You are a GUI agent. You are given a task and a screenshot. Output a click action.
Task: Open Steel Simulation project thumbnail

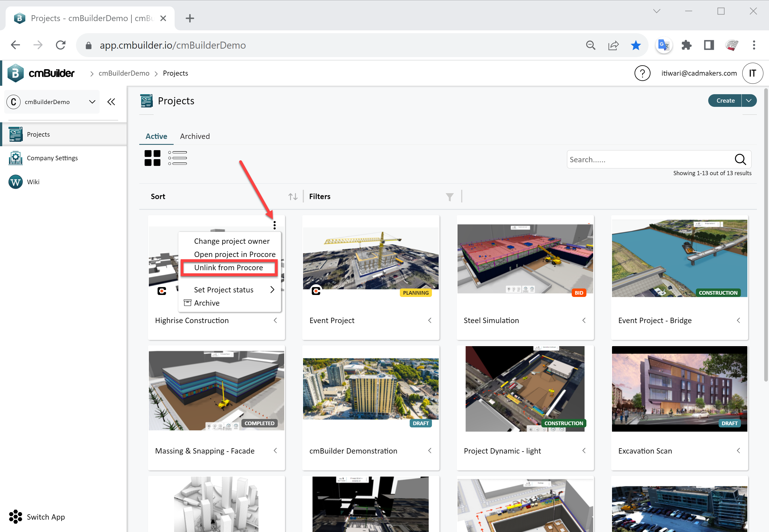[x=525, y=259]
